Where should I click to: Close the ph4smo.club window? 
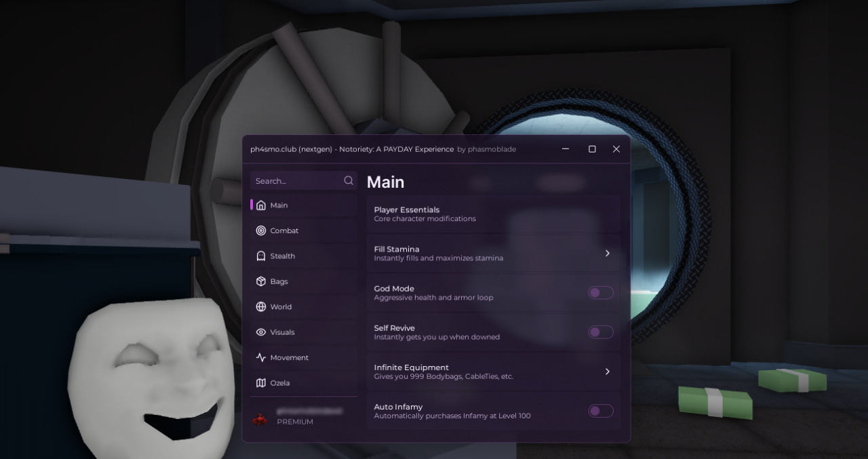click(616, 149)
